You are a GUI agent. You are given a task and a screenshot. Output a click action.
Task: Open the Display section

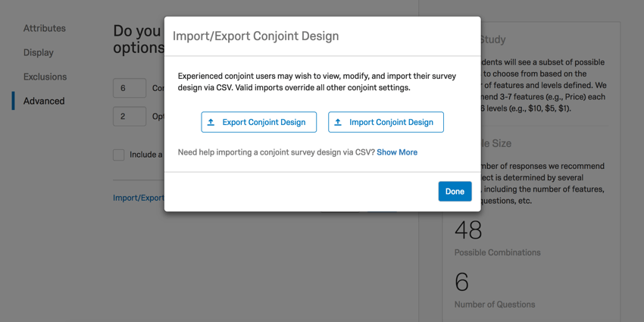coord(38,52)
